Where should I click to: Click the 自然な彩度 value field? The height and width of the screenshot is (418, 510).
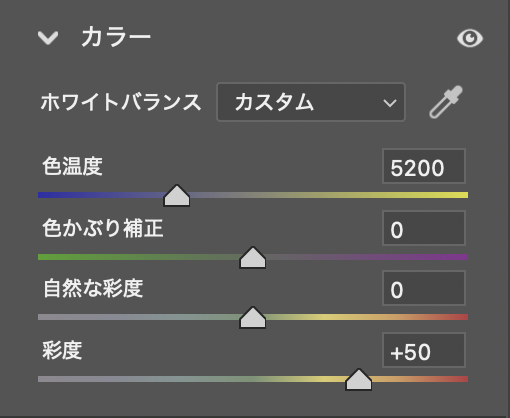pos(424,288)
